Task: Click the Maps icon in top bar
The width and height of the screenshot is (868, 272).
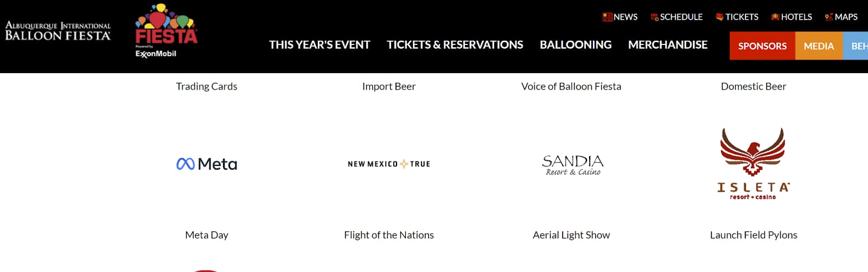Action: 829,17
